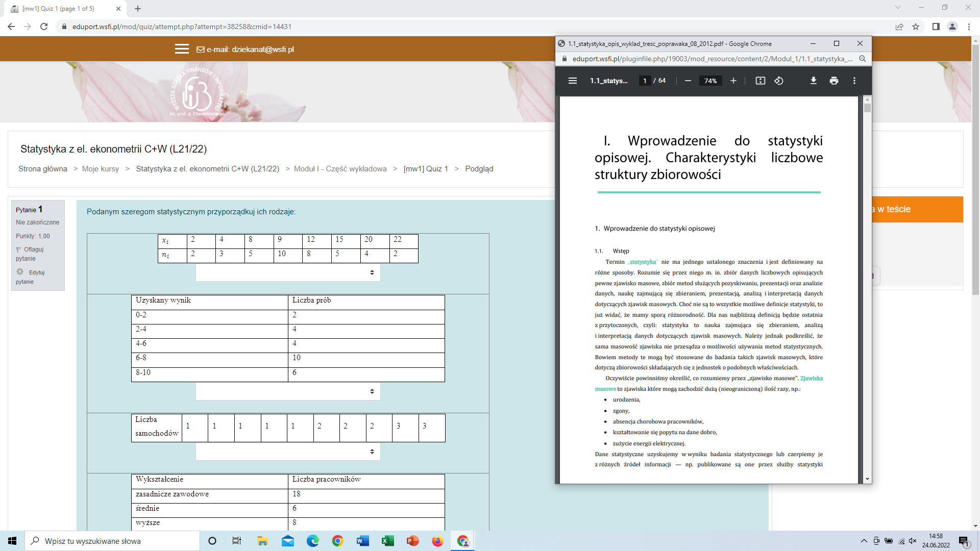Download the PDF file

click(x=814, y=81)
